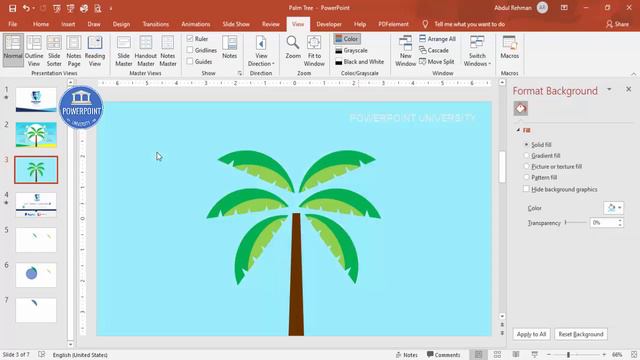Screen dimensions: 640x360
Task: Collapse the ribbon with the arrow
Action: point(633,74)
